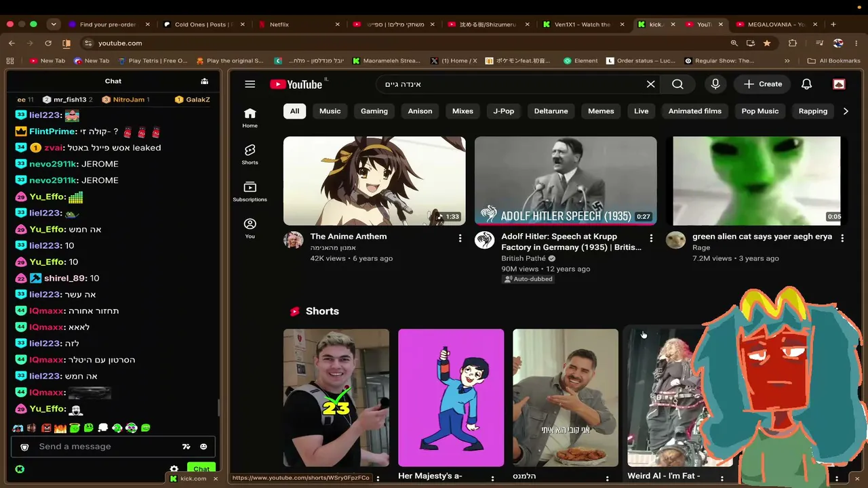Play The Anime Anthem video thumbnail
Screen dimensions: 868x488
[374, 181]
